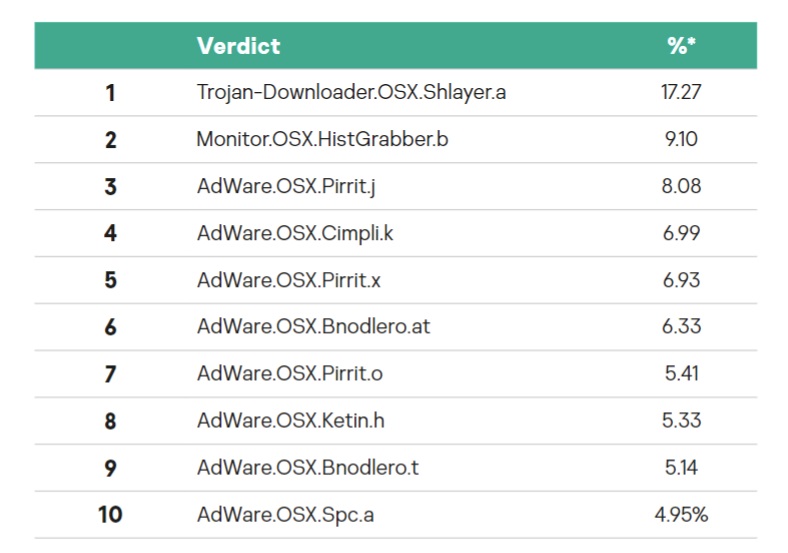The height and width of the screenshot is (553, 788).
Task: Click rank number 10 in the table
Action: pyautogui.click(x=110, y=515)
